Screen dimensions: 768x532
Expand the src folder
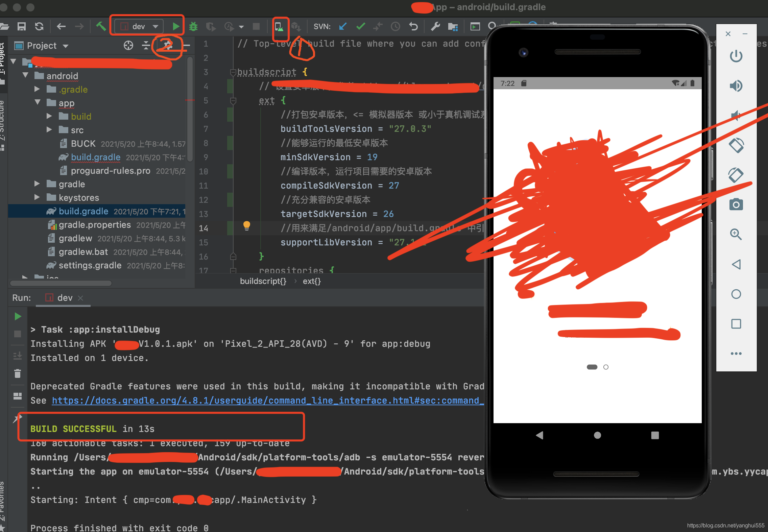(49, 130)
